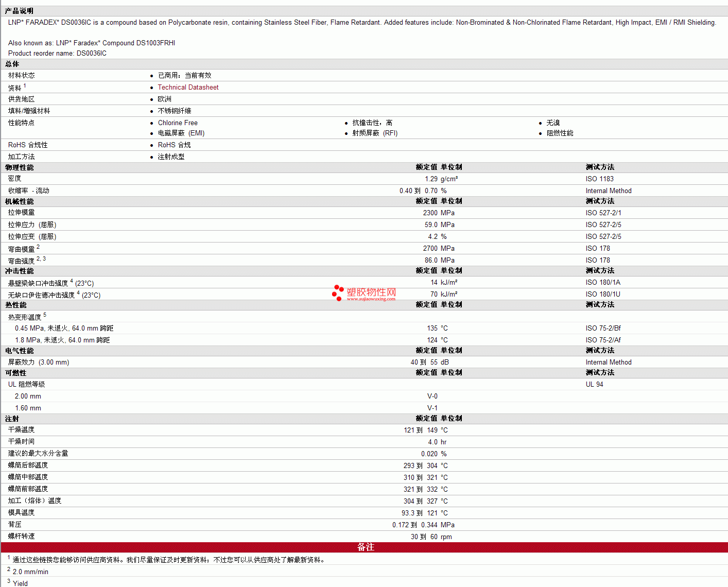
Task: Select the 'Product reorder name: DS0036IC' line
Action: (x=57, y=54)
